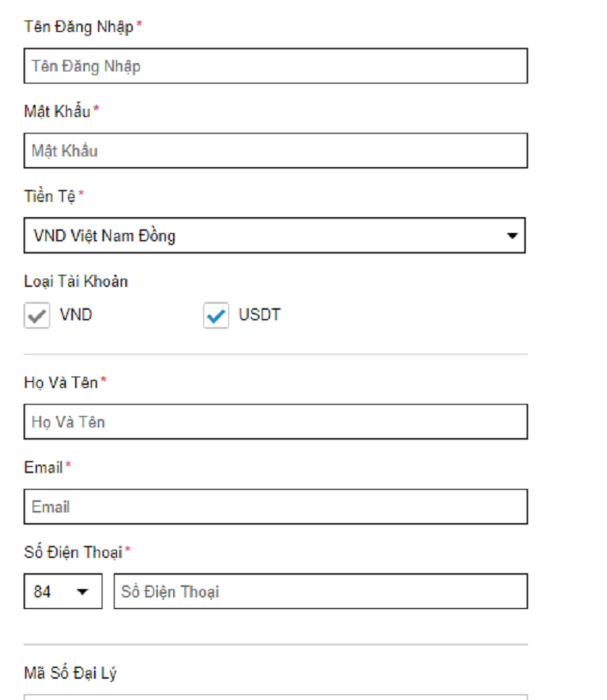
Task: Click the USDT text beside its checkbox
Action: [259, 315]
